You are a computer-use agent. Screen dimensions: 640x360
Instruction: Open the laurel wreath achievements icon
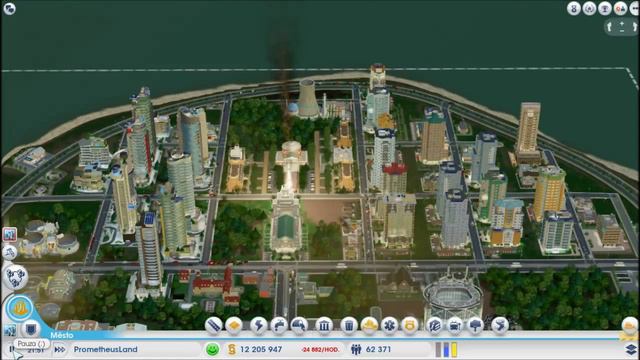589,9
